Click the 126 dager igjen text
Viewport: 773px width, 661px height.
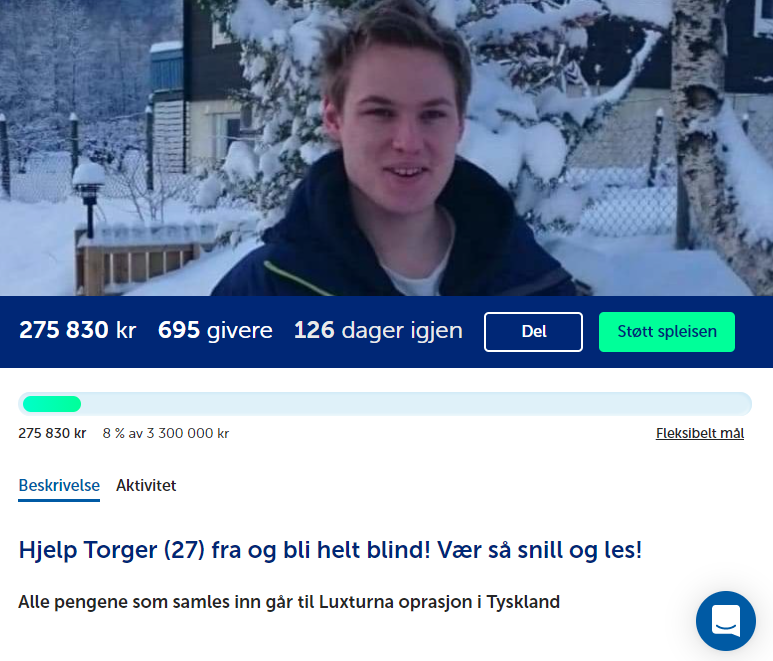click(378, 330)
